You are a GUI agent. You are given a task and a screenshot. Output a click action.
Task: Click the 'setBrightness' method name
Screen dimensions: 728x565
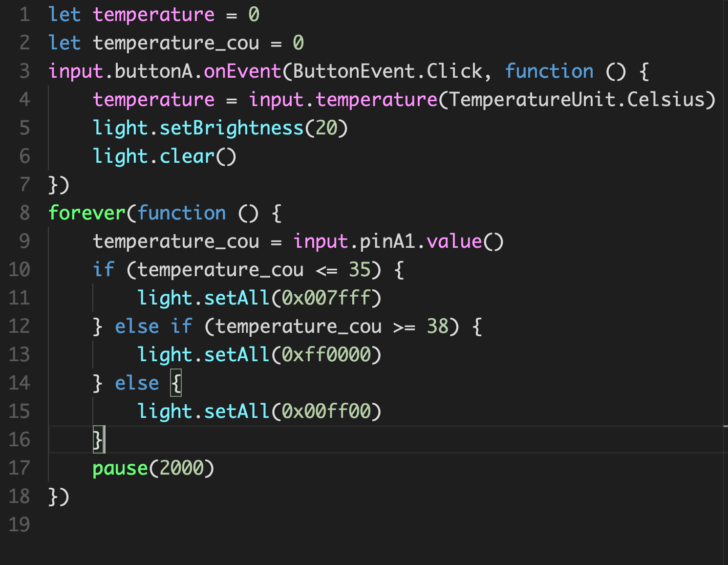pyautogui.click(x=232, y=128)
